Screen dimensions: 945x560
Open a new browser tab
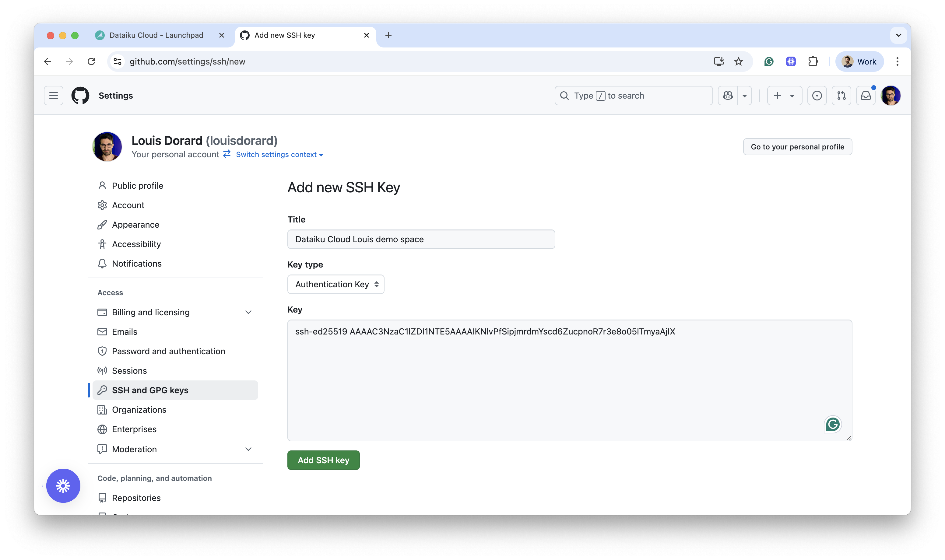click(388, 35)
